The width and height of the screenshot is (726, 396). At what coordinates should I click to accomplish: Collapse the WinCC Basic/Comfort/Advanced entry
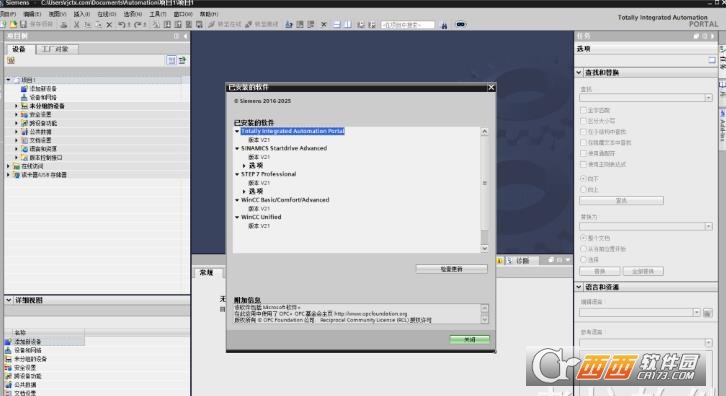(x=237, y=200)
